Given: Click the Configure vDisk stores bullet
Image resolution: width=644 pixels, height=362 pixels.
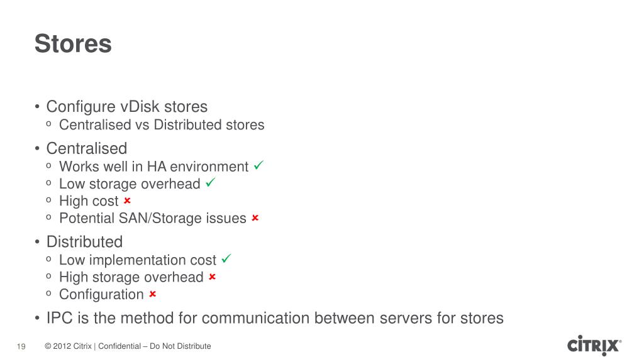Looking at the screenshot, I should click(127, 106).
